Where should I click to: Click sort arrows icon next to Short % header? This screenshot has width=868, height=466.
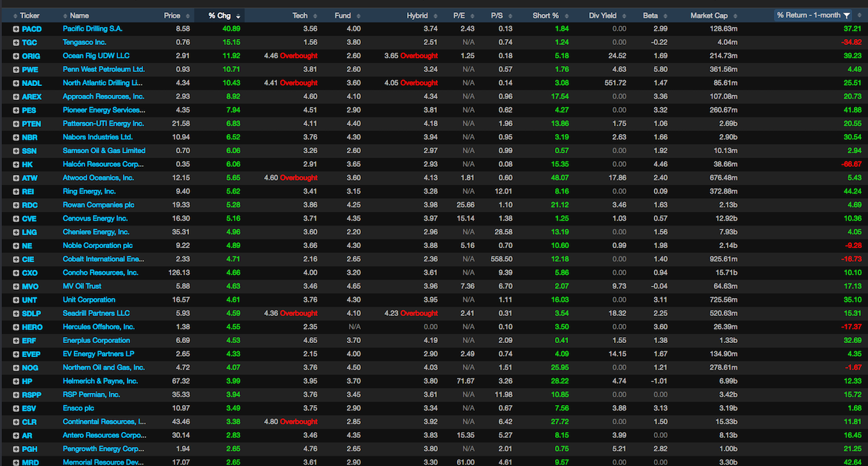tap(565, 16)
